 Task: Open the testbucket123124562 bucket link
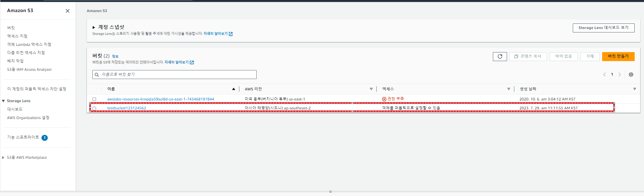[x=127, y=108]
